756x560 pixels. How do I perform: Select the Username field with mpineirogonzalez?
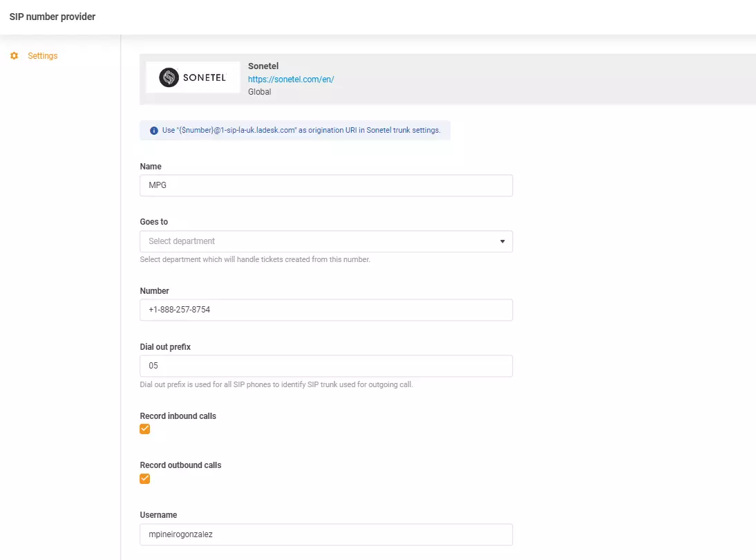pyautogui.click(x=325, y=534)
